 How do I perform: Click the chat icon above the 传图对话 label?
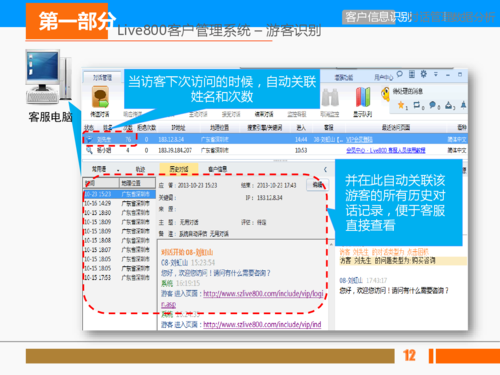pos(100,97)
